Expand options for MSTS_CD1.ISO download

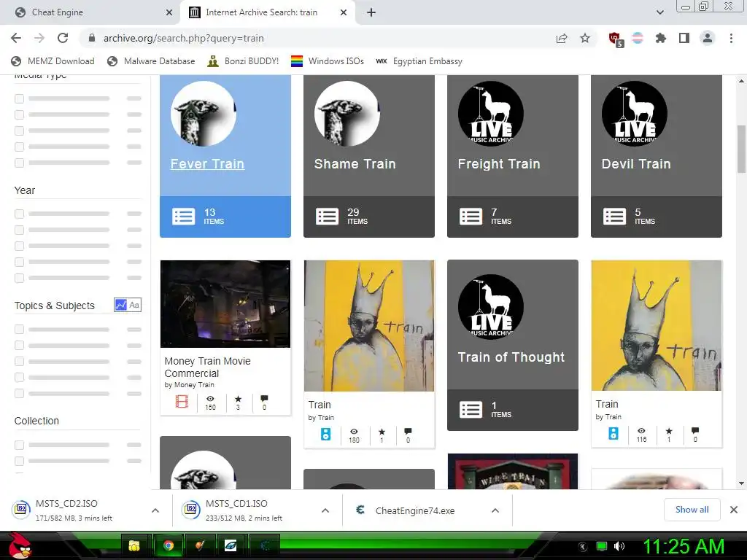(x=325, y=510)
